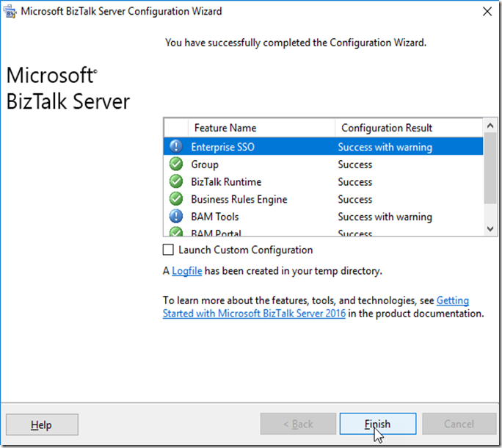Select the BizTalk Runtime row

(323, 181)
